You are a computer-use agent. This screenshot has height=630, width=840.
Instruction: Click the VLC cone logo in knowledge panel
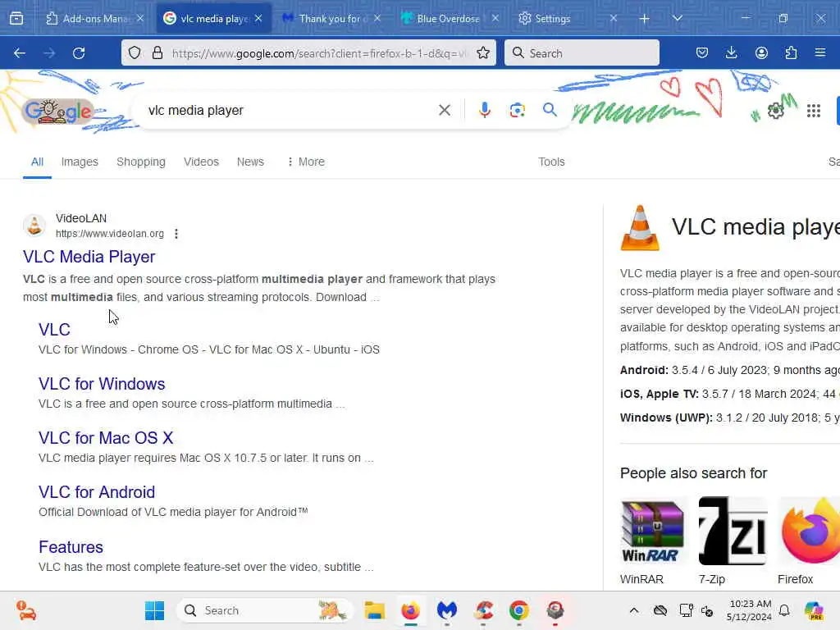(x=640, y=228)
